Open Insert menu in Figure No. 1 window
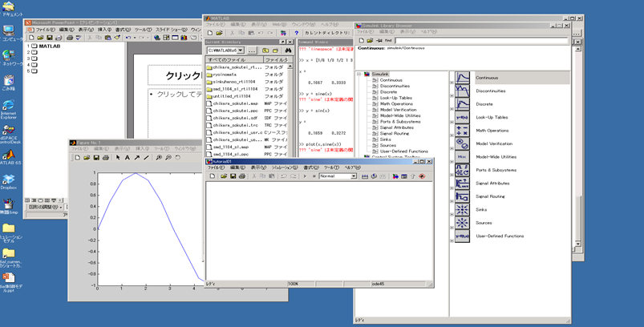Viewport: 644px width, 327px height. (x=142, y=148)
